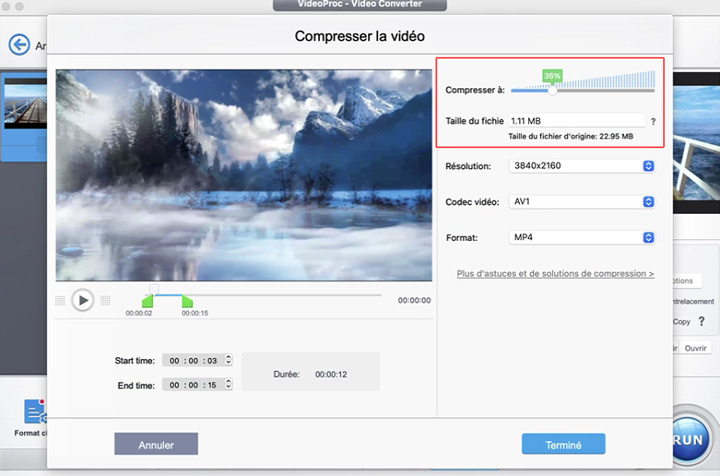Click the green start trim marker
720x476 pixels.
pos(147,301)
